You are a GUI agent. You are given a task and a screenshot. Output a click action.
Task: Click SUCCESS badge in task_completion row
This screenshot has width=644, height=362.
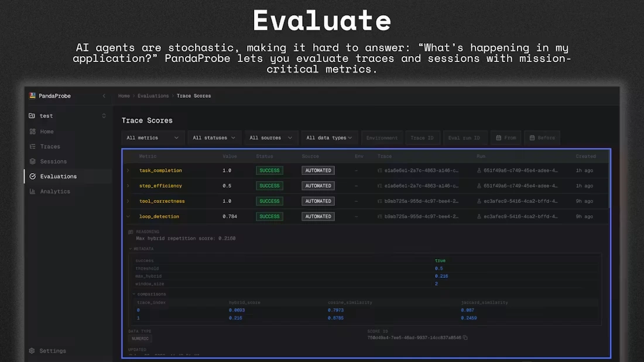click(269, 170)
